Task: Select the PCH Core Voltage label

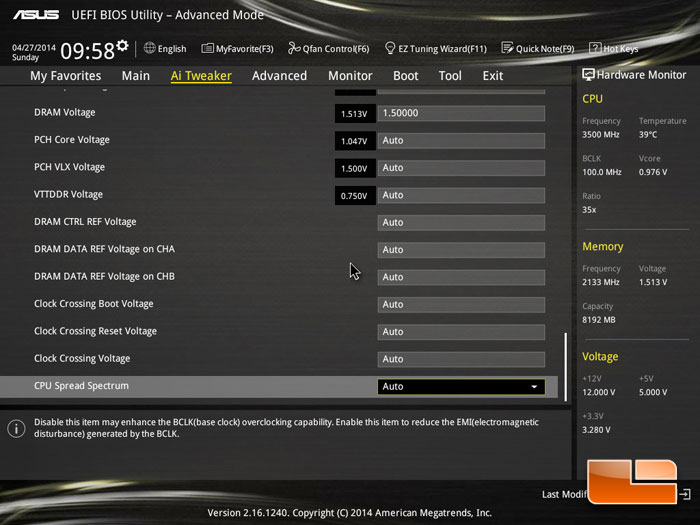Action: (x=72, y=140)
